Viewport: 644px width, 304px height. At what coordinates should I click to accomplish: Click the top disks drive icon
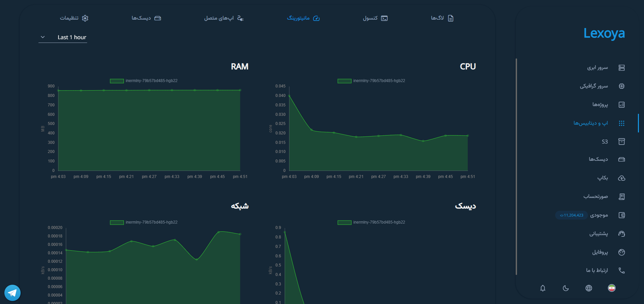click(x=158, y=18)
